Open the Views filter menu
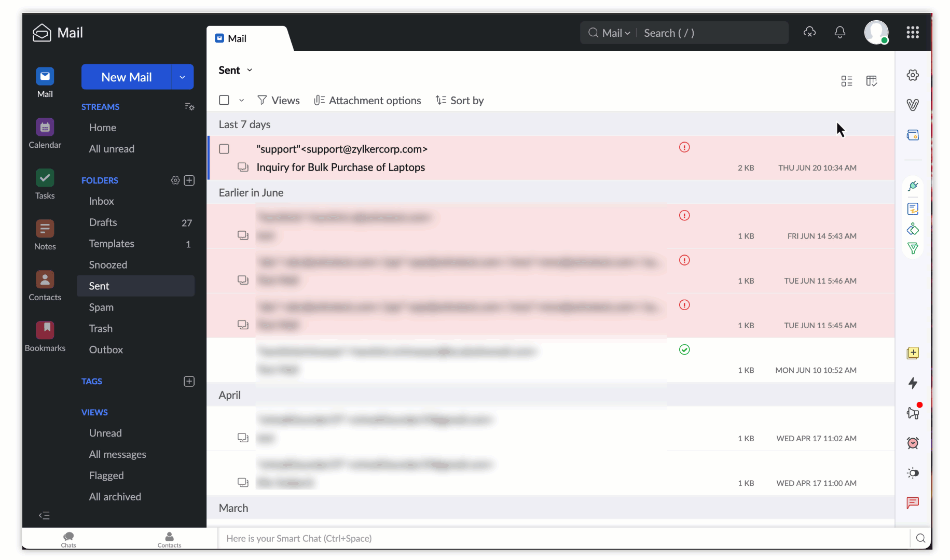This screenshot has width=950, height=560. [x=279, y=100]
